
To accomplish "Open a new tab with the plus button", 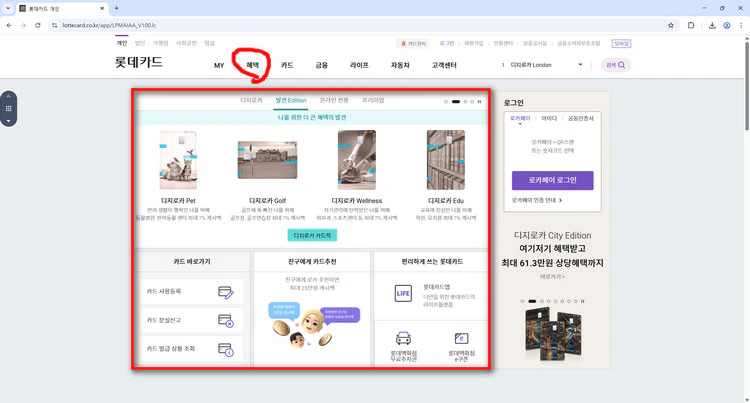I will (x=116, y=8).
